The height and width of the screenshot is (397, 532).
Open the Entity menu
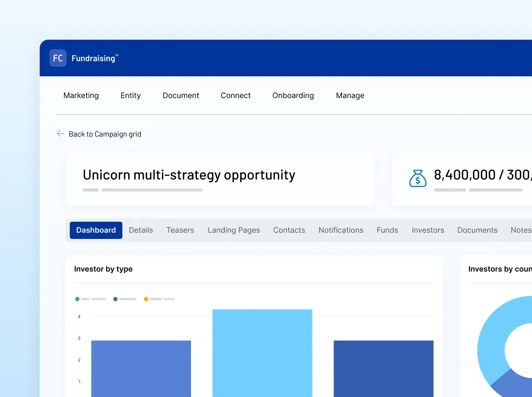tap(131, 95)
